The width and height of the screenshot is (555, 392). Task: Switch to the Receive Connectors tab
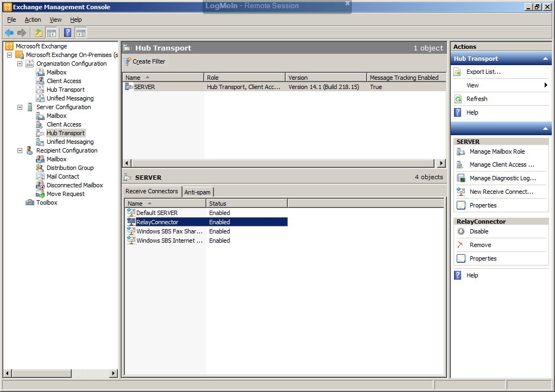(x=152, y=191)
